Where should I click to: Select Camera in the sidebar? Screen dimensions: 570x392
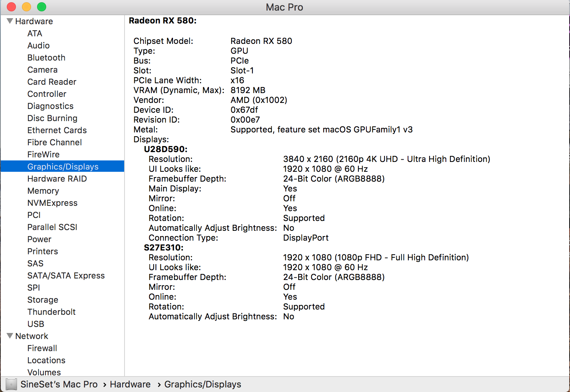click(42, 70)
